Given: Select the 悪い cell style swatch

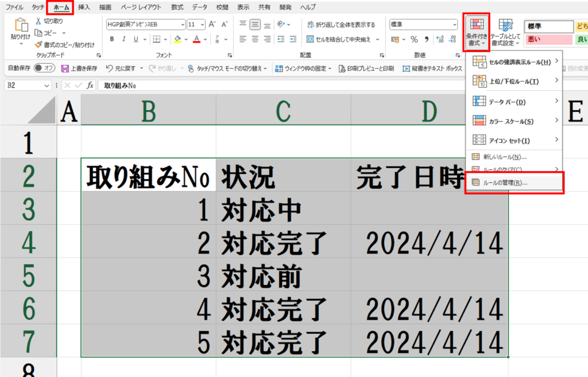Looking at the screenshot, I should tap(548, 39).
